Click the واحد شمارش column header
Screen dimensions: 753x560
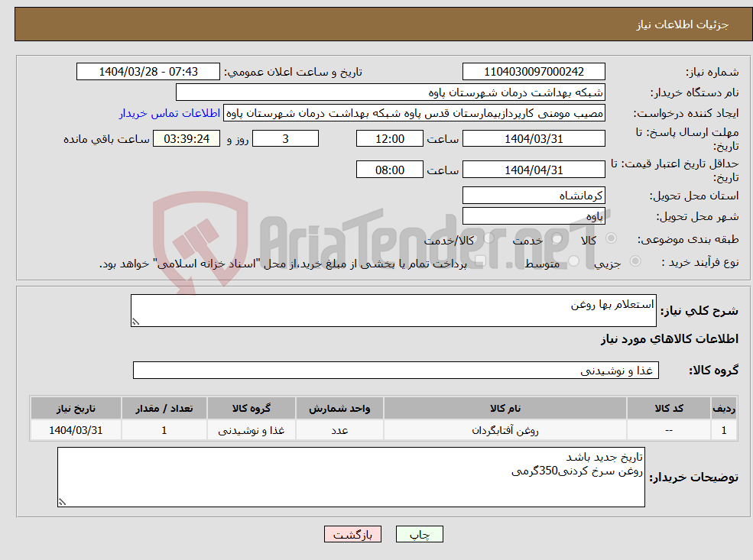click(339, 409)
